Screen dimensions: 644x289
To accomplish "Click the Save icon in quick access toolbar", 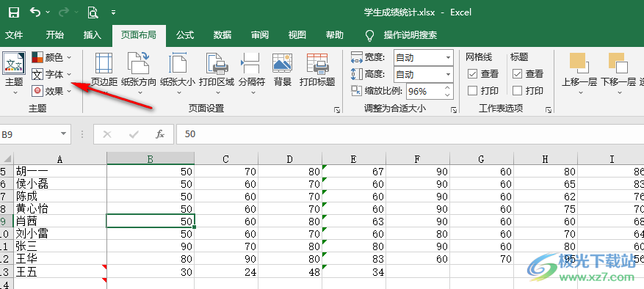I will [x=13, y=12].
